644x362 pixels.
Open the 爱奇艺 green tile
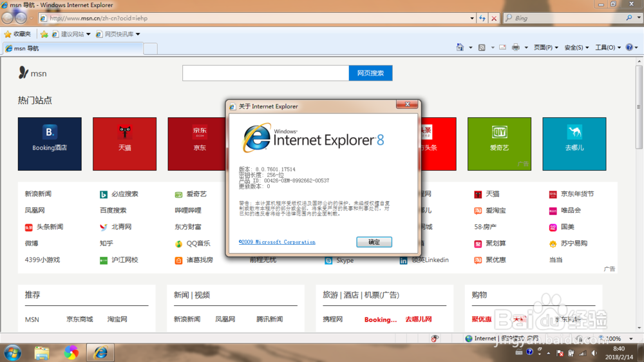coord(499,144)
